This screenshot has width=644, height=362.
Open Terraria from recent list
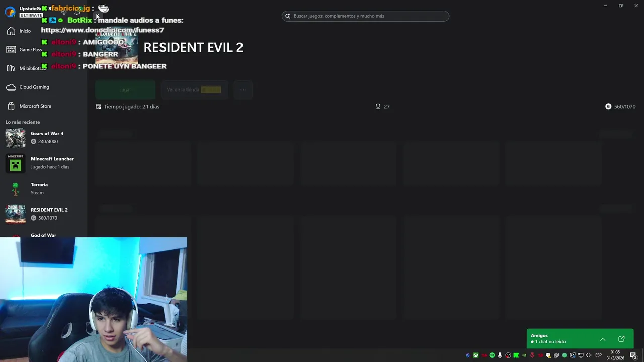43,188
